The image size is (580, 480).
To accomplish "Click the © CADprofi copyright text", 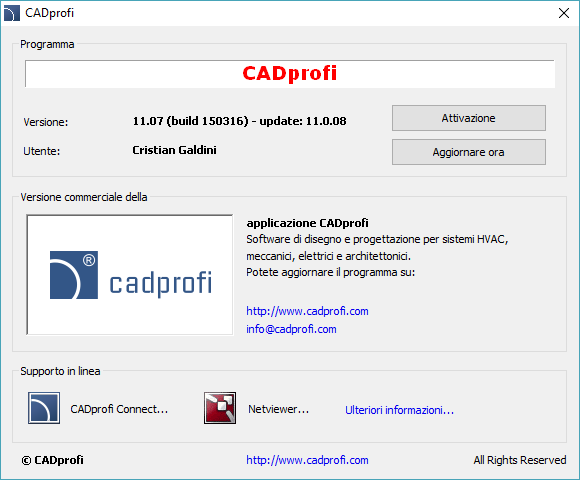I will [53, 460].
